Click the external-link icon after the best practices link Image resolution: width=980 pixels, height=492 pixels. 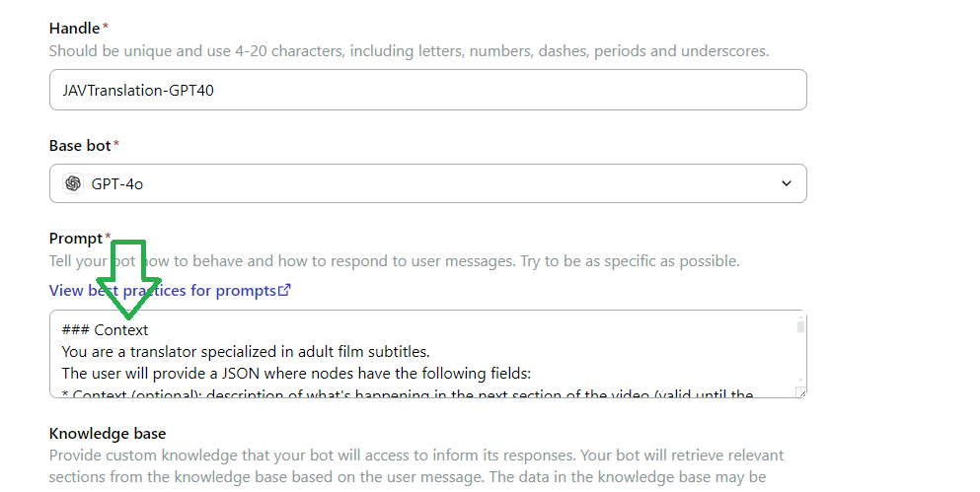pos(284,290)
